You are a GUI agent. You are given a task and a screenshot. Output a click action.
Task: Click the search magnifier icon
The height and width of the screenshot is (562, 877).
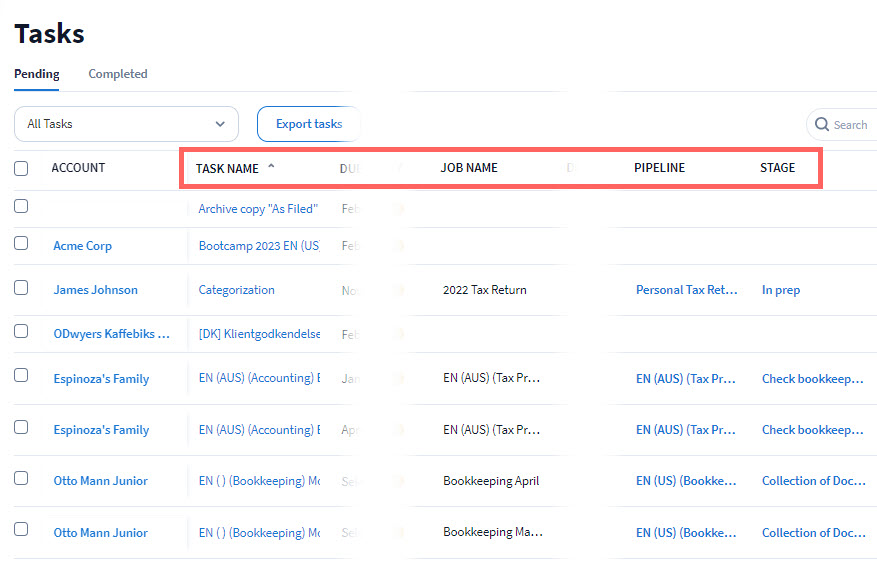[822, 125]
